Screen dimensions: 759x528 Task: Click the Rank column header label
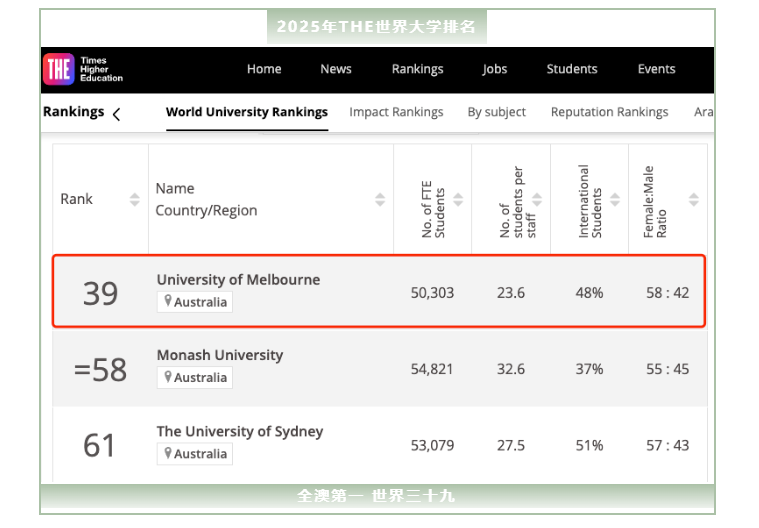76,199
